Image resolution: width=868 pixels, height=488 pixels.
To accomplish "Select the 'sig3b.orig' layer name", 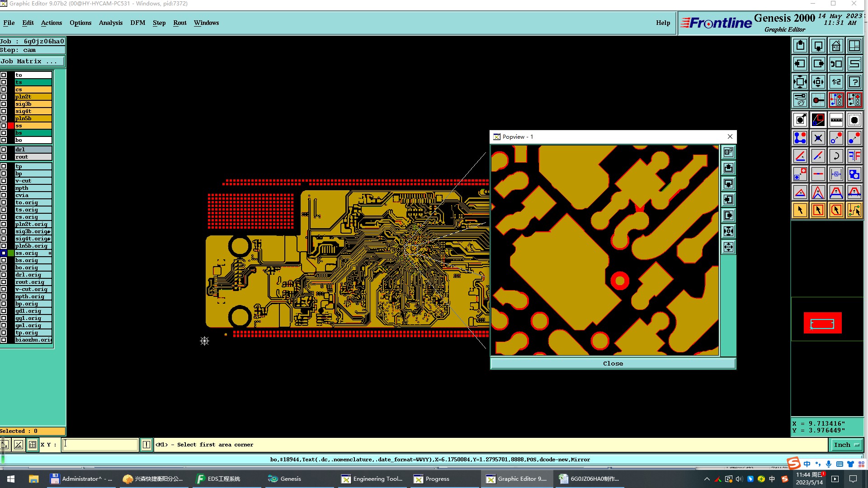I will point(33,231).
